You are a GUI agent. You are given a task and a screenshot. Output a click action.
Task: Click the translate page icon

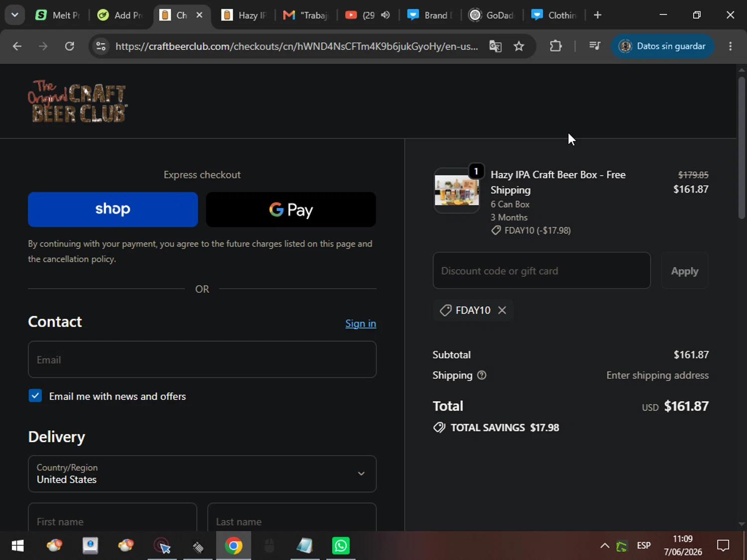[x=496, y=46]
